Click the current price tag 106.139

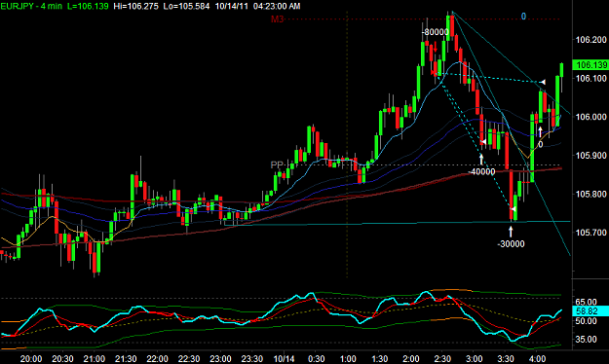tap(590, 65)
